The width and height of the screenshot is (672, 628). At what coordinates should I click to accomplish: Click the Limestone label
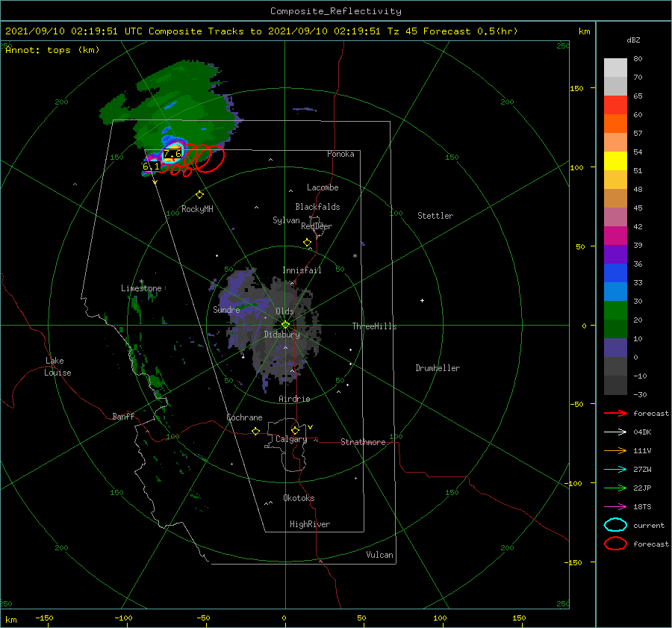[x=141, y=288]
